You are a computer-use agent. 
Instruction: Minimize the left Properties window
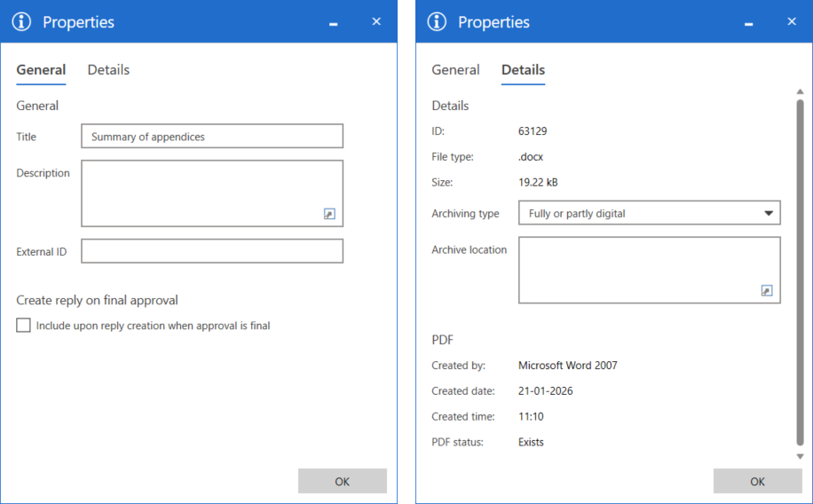coord(334,24)
